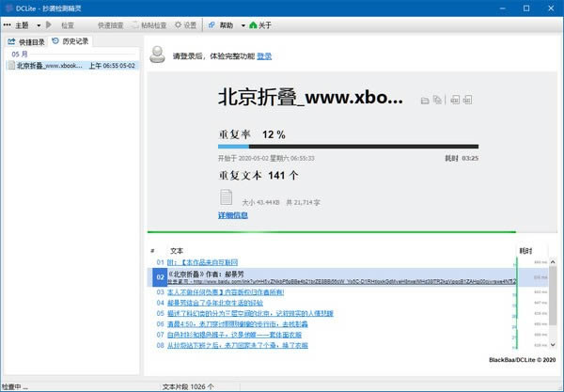Click the document file icon
This screenshot has width=564, height=392.
[226, 198]
